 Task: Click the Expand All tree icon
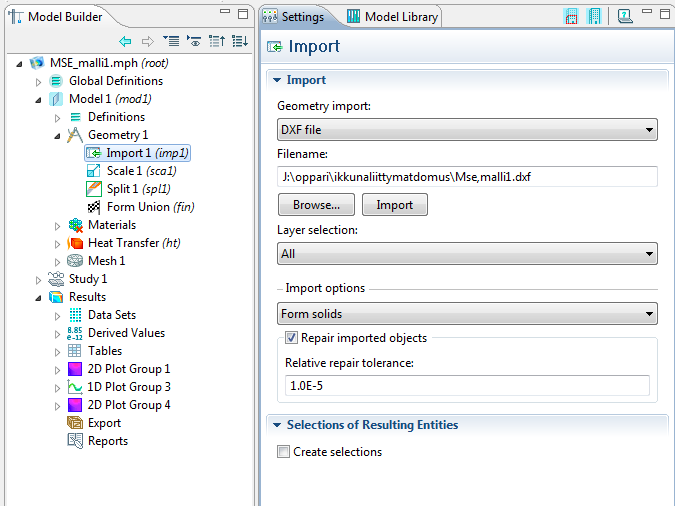click(x=240, y=41)
